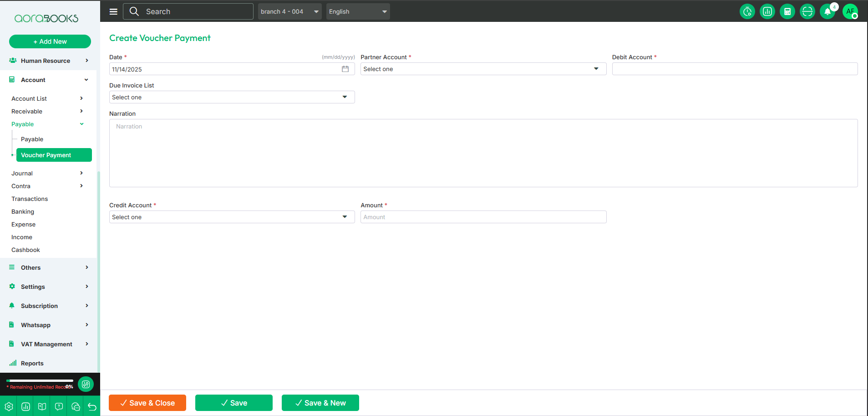Select Transactions in the Account menu
This screenshot has width=868, height=416.
30,199
